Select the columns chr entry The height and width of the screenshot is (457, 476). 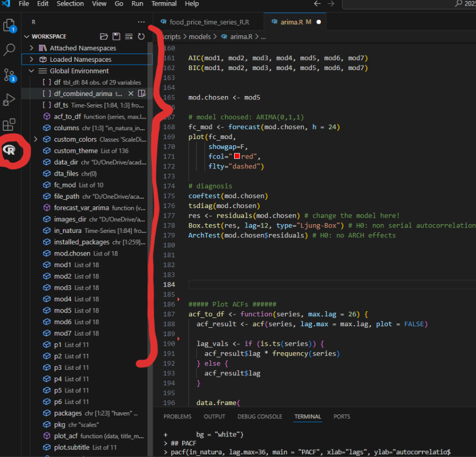pyautogui.click(x=88, y=128)
